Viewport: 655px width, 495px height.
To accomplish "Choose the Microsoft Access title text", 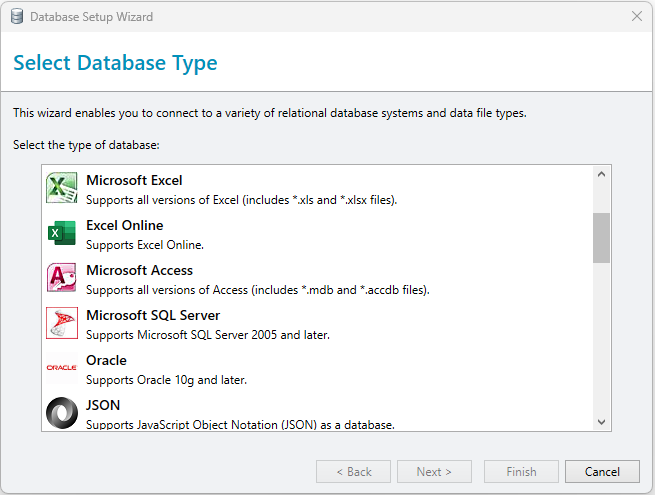I will (140, 270).
